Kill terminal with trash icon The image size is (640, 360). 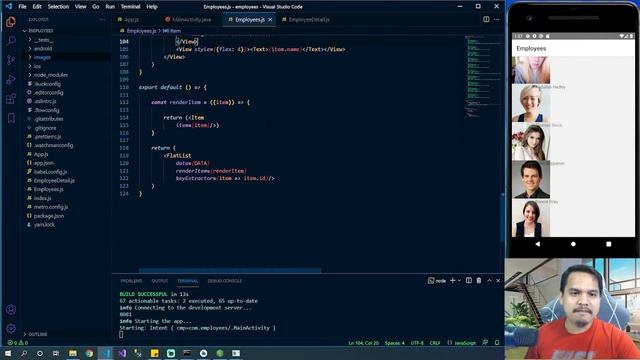(479, 280)
